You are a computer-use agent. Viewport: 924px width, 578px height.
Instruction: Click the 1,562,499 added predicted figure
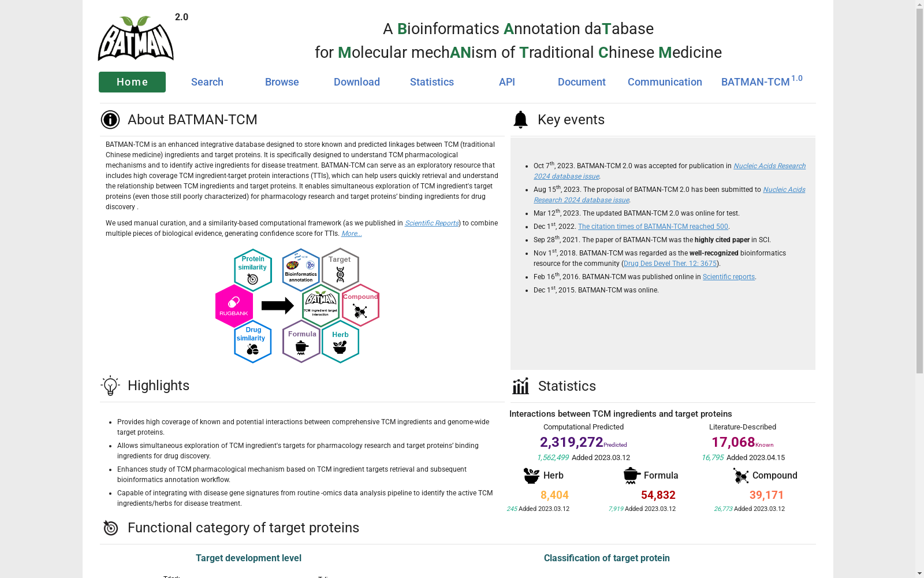coord(553,458)
